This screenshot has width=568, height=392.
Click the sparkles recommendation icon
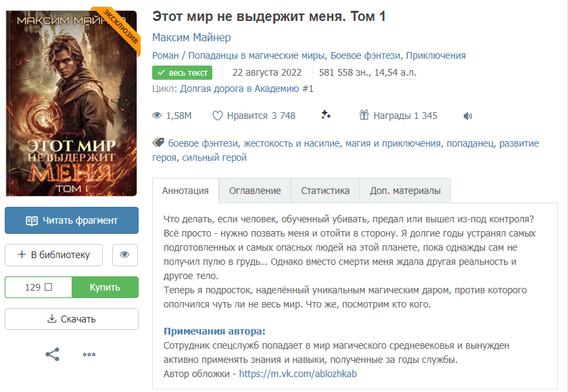[x=326, y=115]
